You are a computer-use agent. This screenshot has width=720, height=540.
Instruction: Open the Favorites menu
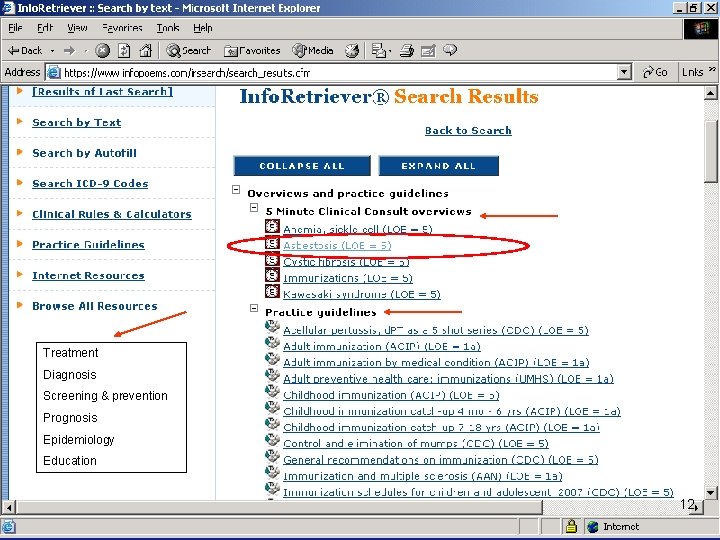pos(122,28)
